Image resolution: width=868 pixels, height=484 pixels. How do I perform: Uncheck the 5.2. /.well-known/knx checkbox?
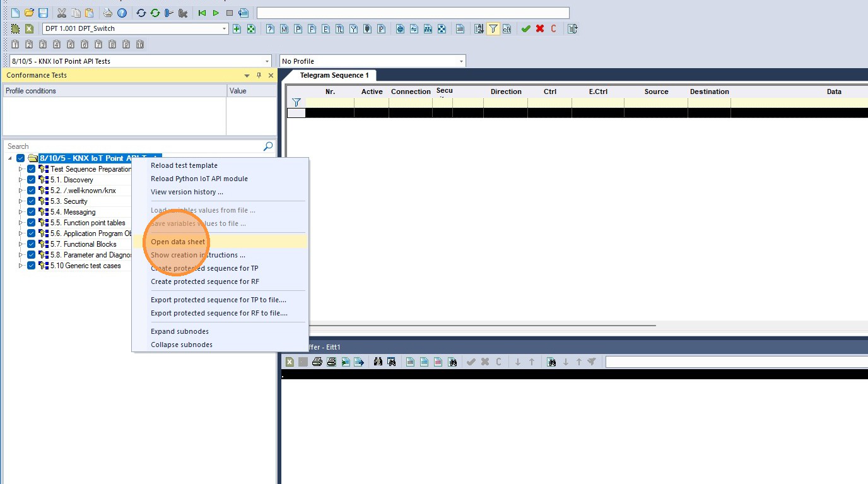pos(31,191)
